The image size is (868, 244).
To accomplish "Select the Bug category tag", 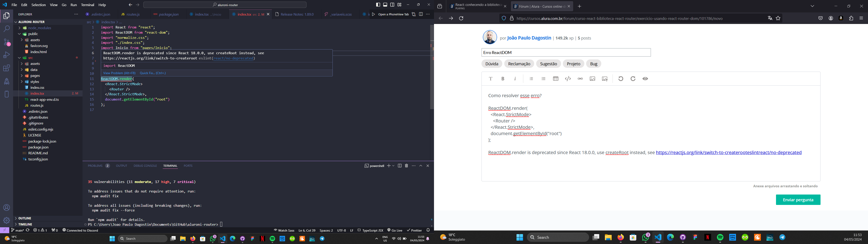I will pyautogui.click(x=594, y=64).
